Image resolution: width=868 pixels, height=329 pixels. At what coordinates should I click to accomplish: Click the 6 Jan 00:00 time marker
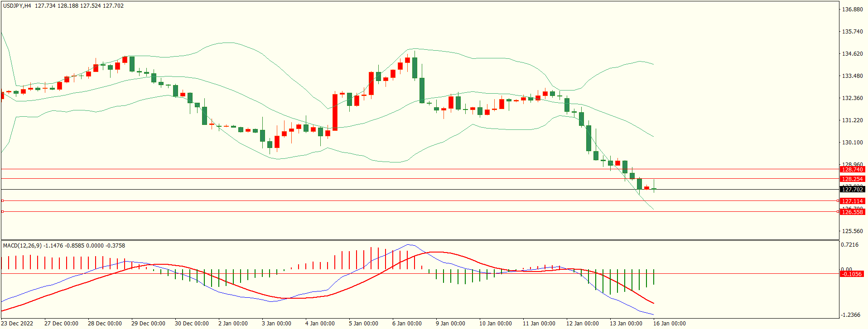click(x=407, y=323)
